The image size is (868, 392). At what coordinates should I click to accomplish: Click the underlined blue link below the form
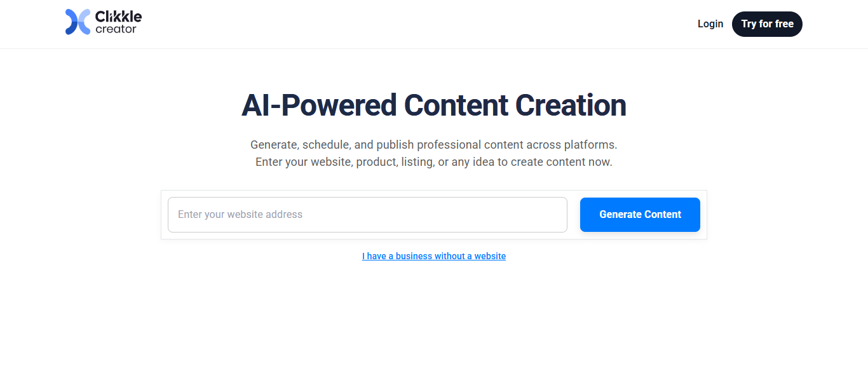[434, 256]
